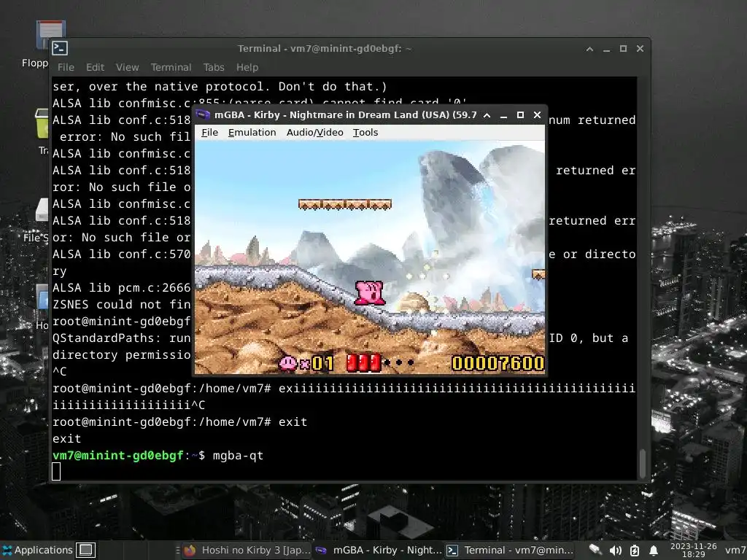This screenshot has width=747, height=560.
Task: Click the score 00007600 in the game
Action: [x=498, y=363]
